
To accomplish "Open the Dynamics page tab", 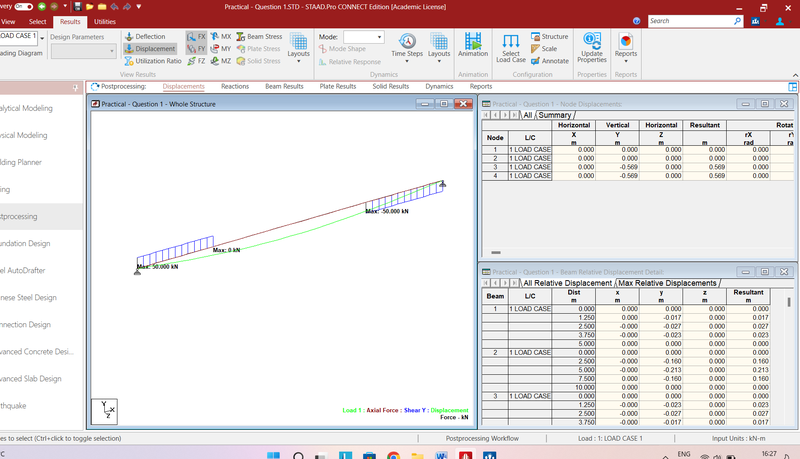I will click(439, 86).
